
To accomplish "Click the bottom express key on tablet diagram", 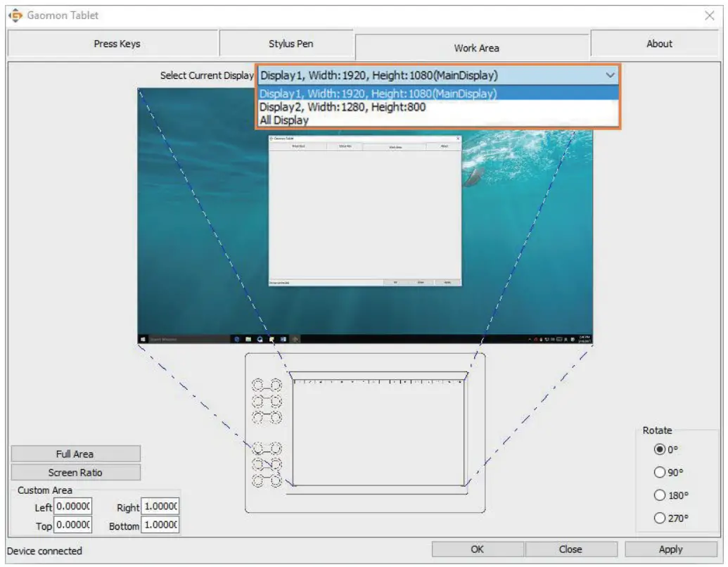I will (267, 481).
